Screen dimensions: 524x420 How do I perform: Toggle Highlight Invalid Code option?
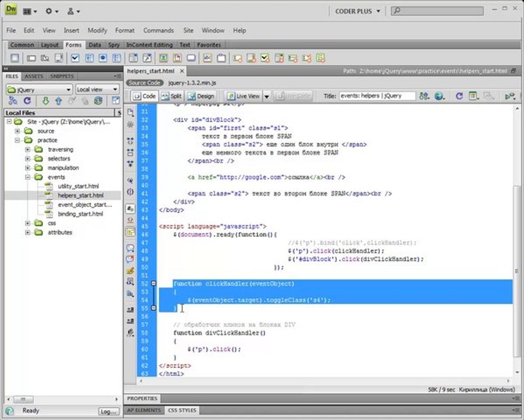[x=130, y=220]
